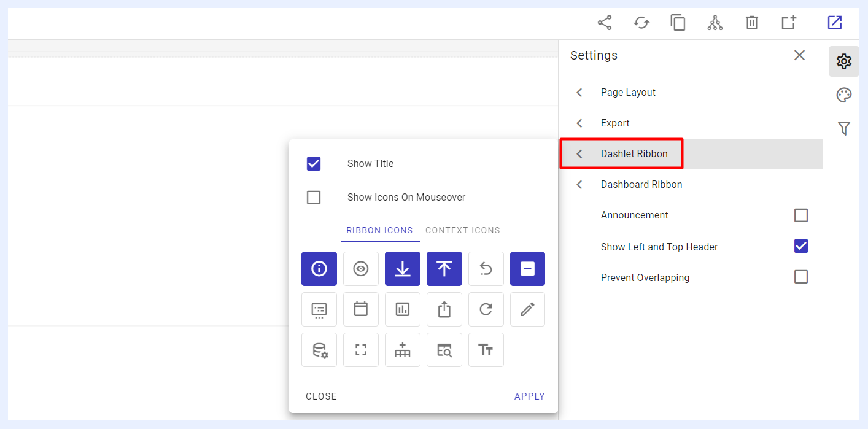Click the blue open-in-new-window icon
868x429 pixels.
click(x=835, y=23)
